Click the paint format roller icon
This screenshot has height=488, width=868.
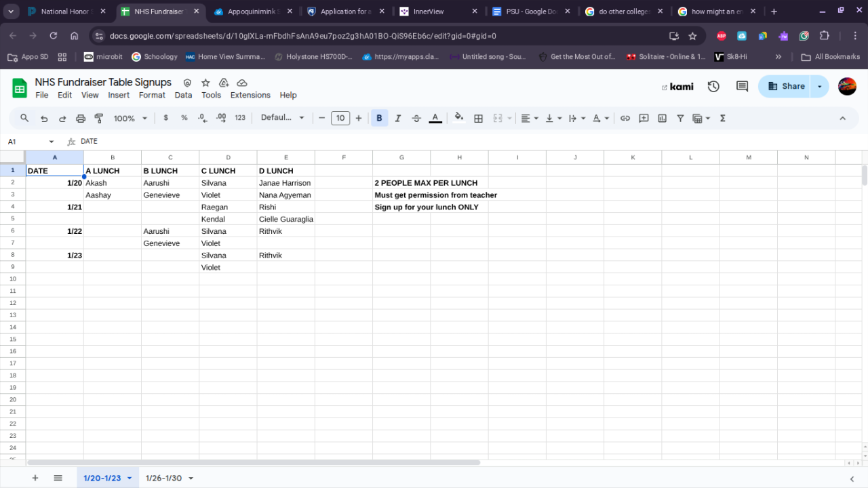click(99, 118)
